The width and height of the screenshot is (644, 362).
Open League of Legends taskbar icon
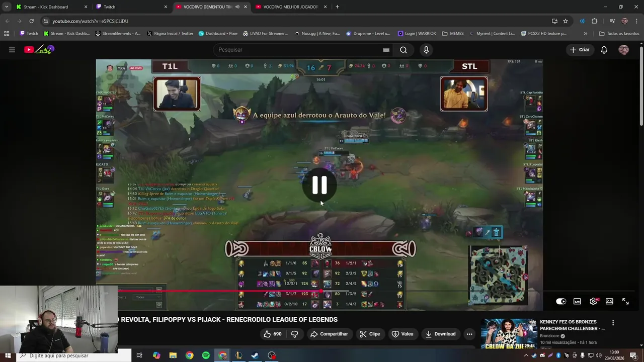[239, 355]
